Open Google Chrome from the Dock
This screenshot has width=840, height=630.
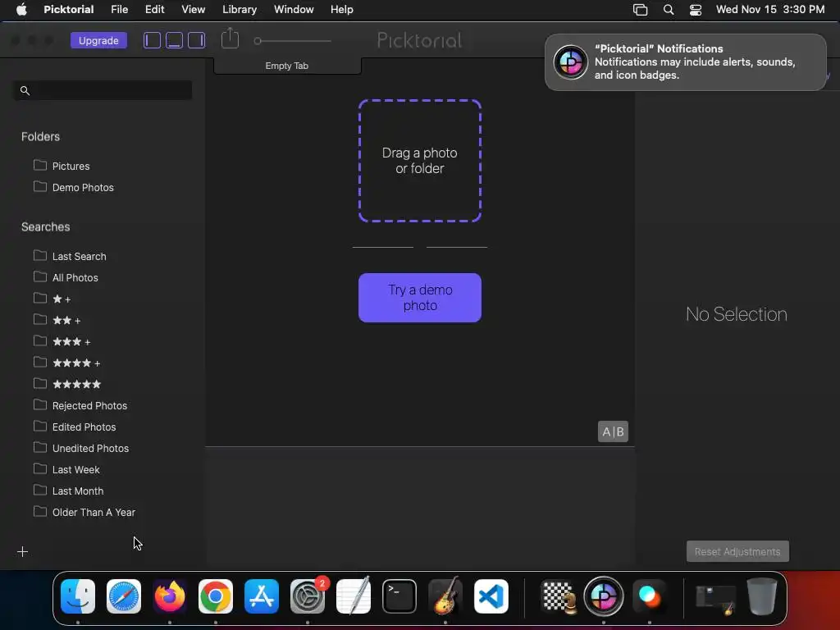coord(216,596)
